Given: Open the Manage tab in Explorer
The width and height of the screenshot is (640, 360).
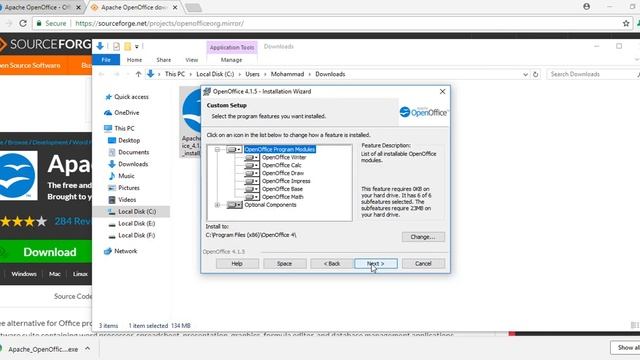Looking at the screenshot, I should click(x=231, y=60).
